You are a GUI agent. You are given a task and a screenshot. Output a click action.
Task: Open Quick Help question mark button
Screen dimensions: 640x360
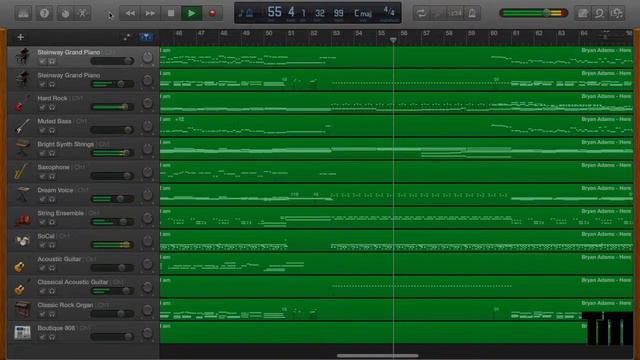(44, 13)
